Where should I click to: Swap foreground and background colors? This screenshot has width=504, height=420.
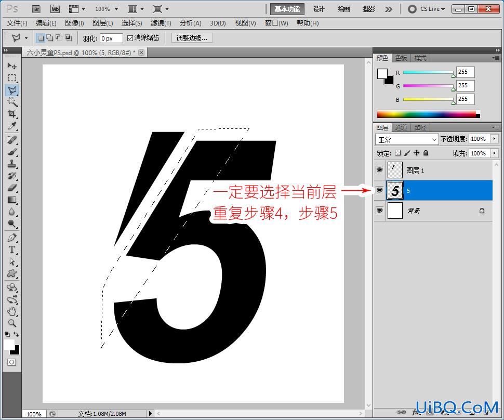[16, 334]
